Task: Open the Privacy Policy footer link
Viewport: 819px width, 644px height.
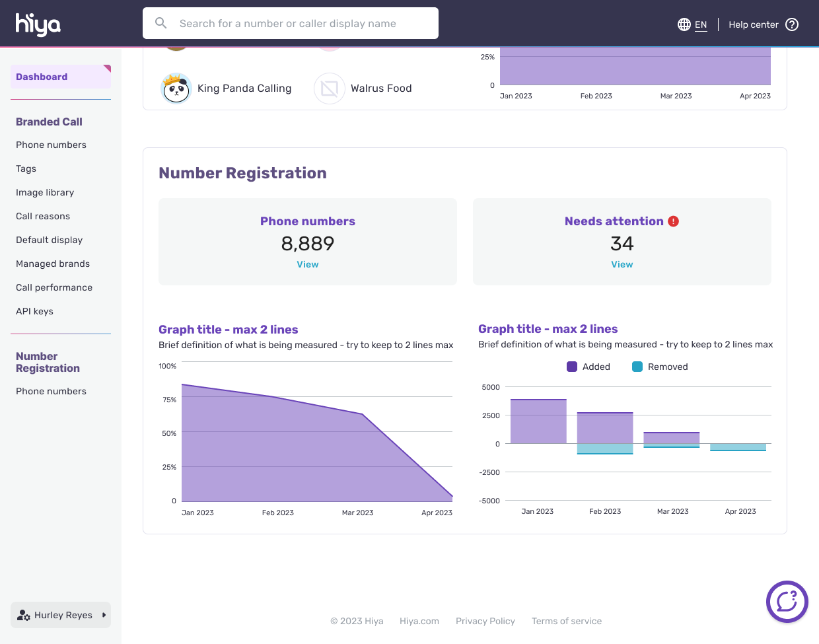Action: 485,621
